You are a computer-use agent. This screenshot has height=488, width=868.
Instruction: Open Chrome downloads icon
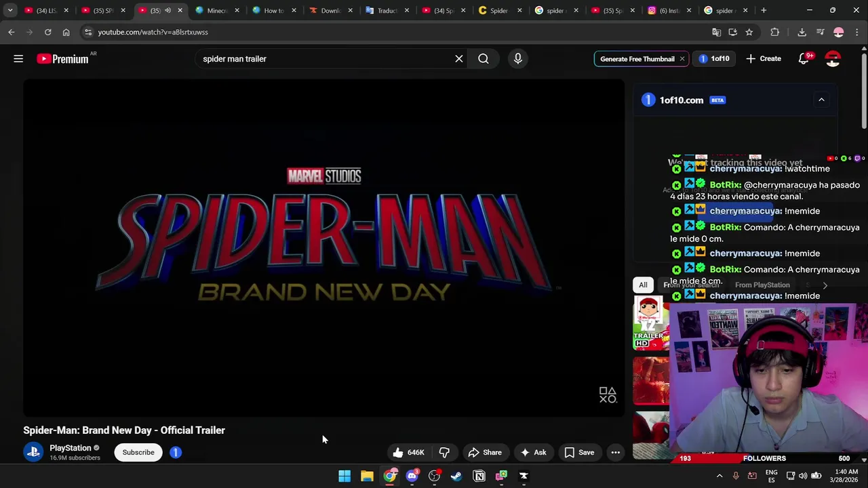point(802,32)
